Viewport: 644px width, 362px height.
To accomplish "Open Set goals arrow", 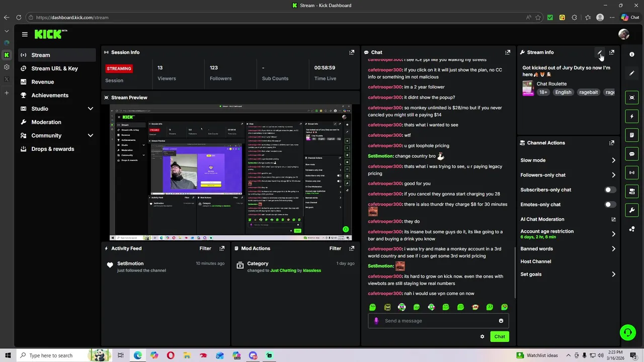I will tap(613, 275).
